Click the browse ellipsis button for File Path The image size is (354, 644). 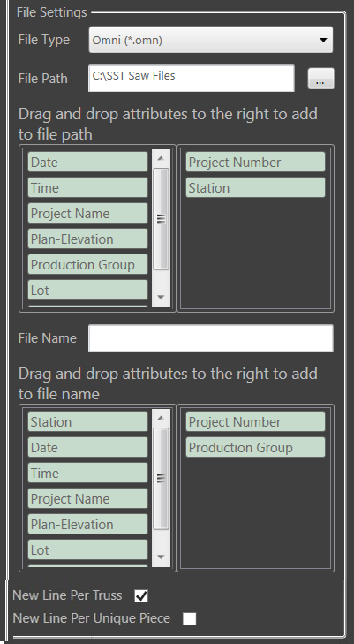(320, 79)
